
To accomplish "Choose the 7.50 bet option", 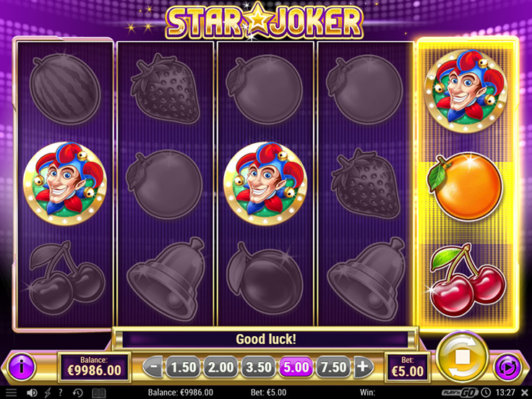I will pos(333,366).
